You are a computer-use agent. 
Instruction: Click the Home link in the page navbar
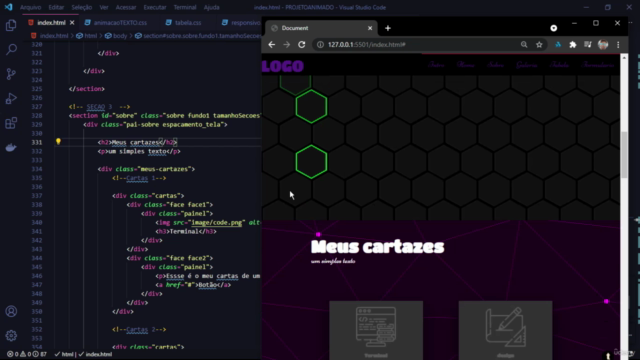coord(466,65)
